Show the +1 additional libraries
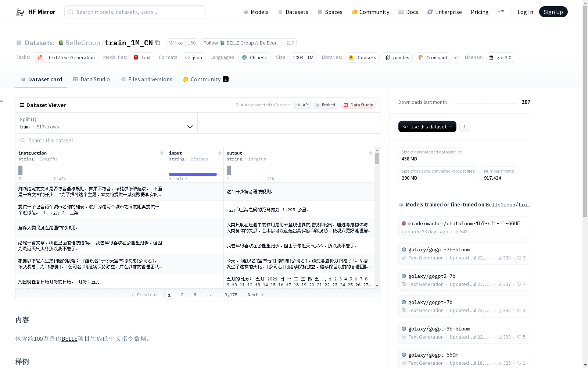 (457, 57)
